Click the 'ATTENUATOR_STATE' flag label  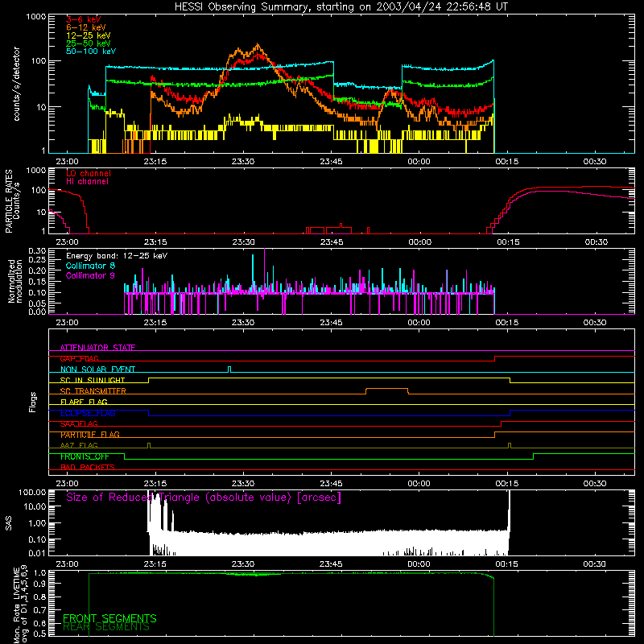point(97,348)
